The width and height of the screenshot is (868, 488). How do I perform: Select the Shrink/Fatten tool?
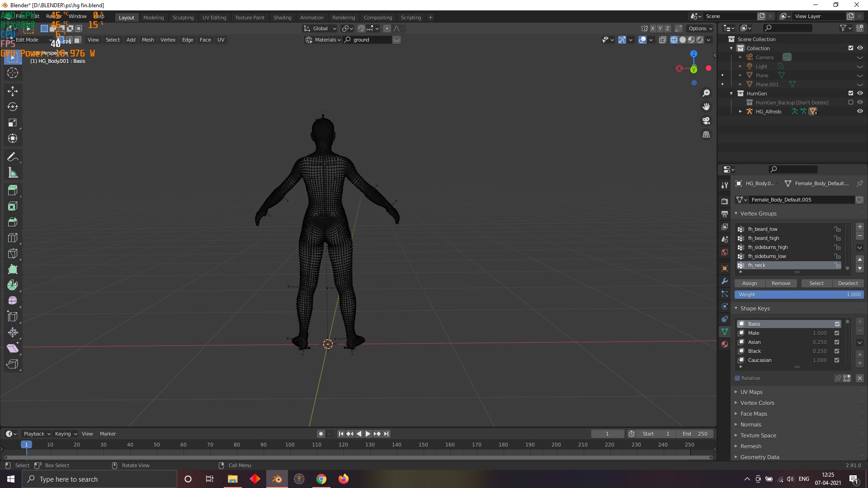coord(13,333)
